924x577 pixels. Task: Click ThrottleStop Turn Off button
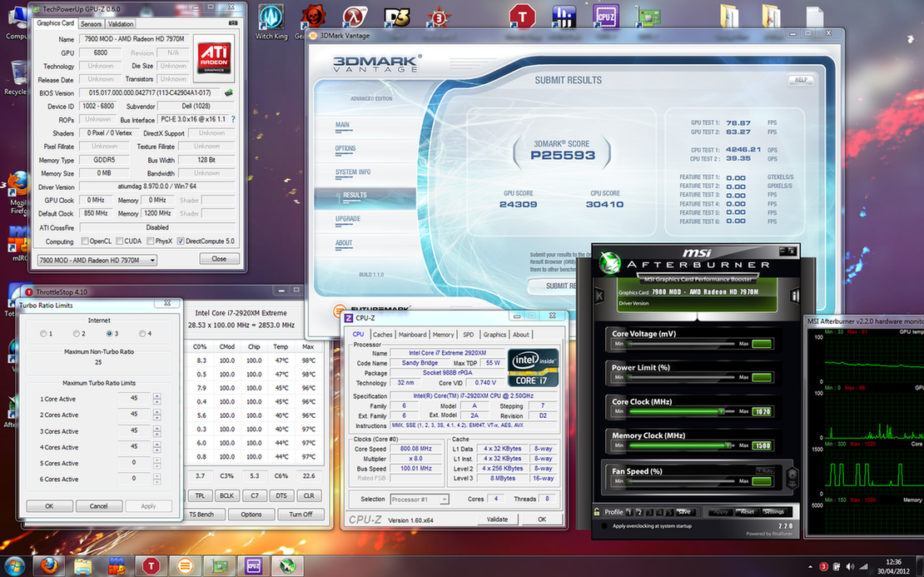[301, 514]
